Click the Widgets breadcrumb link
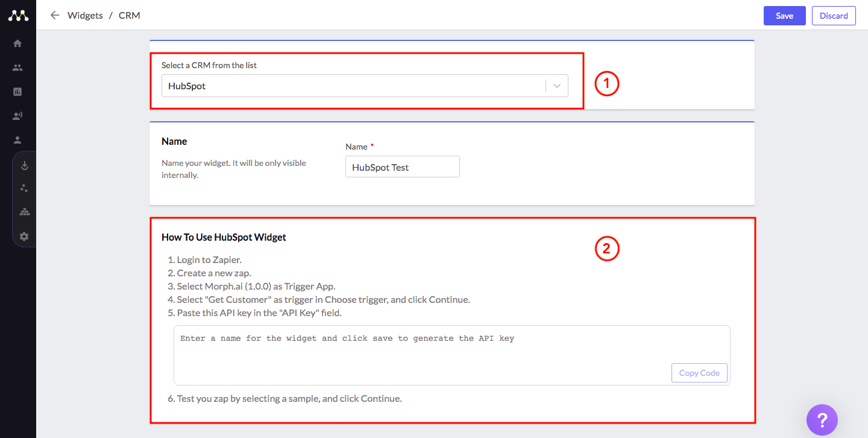 tap(85, 15)
